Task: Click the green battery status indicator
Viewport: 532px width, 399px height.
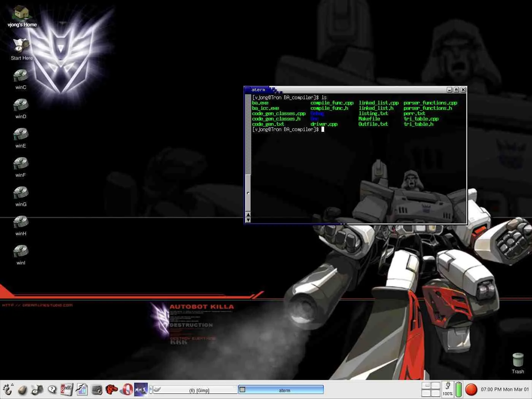Action: 459,389
